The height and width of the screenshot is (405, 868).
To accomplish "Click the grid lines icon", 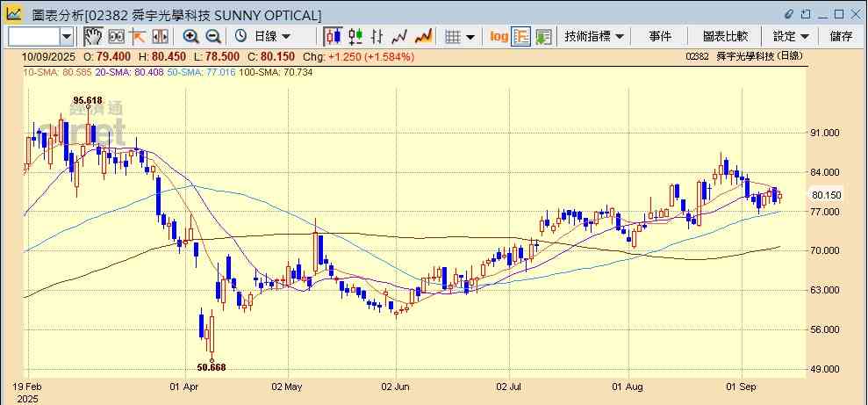I will point(454,37).
